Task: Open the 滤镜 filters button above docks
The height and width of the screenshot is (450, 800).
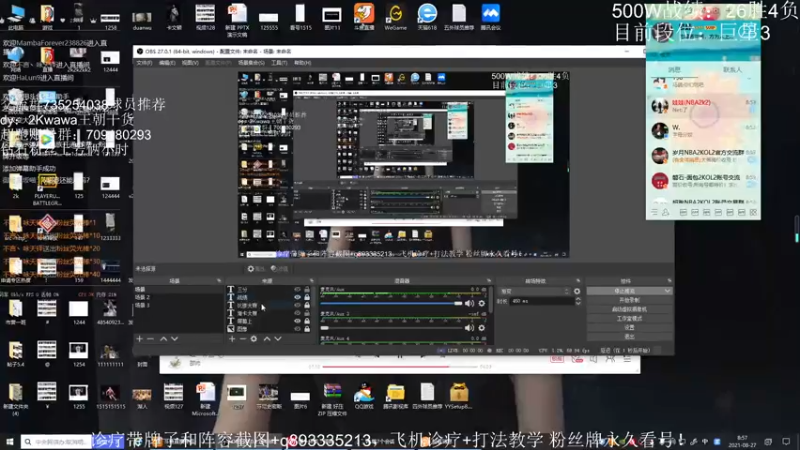Action: tap(280, 269)
